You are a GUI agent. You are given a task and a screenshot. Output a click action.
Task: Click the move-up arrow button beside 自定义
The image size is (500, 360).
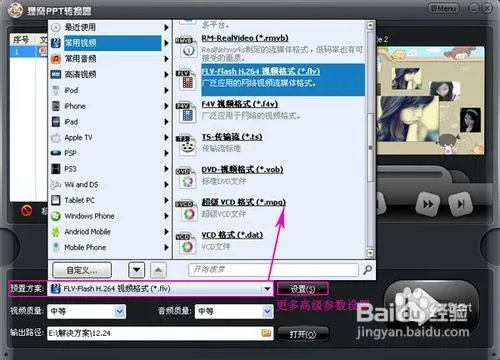(158, 270)
